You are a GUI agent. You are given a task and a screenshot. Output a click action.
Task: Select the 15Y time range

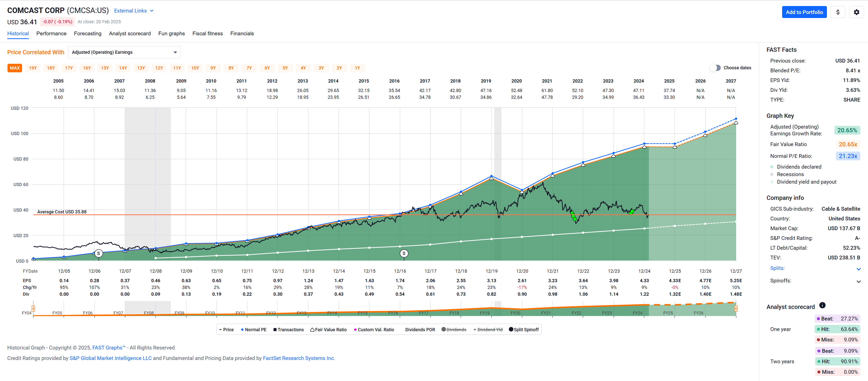pyautogui.click(x=105, y=68)
